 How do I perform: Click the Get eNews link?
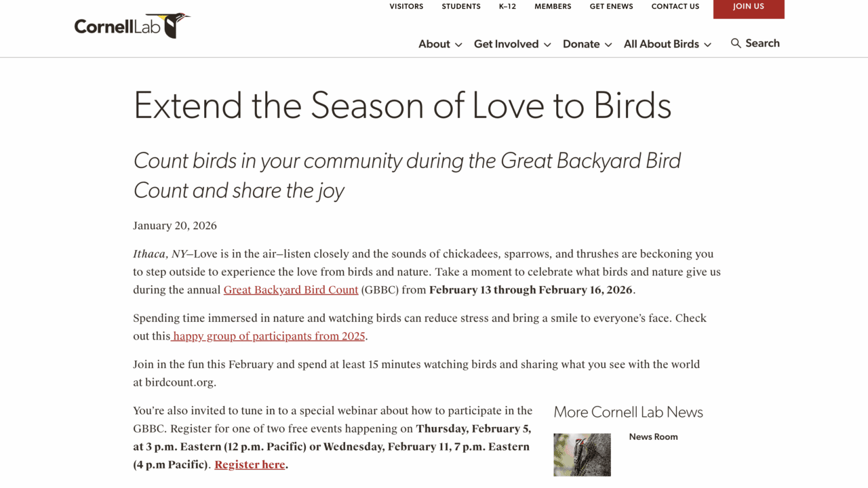coord(611,7)
